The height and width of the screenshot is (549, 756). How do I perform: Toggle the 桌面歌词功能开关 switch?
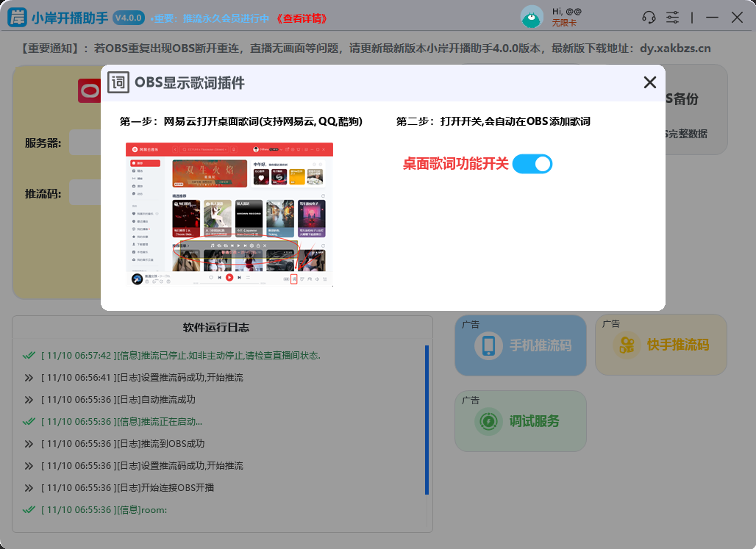tap(532, 164)
